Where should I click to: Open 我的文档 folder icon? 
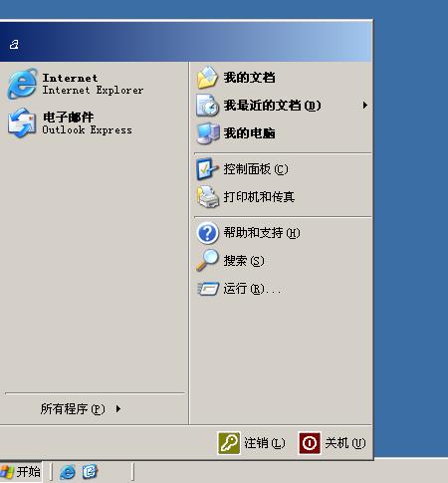click(207, 78)
